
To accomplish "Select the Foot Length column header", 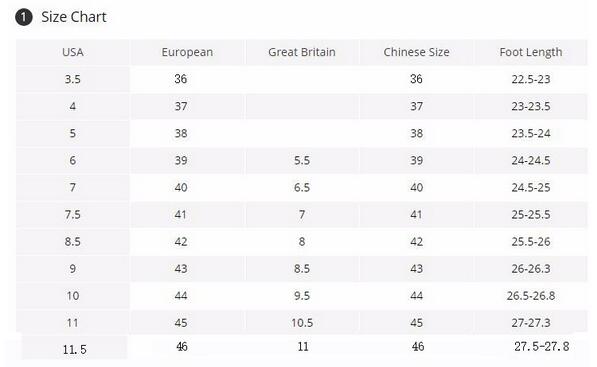I will (531, 52).
